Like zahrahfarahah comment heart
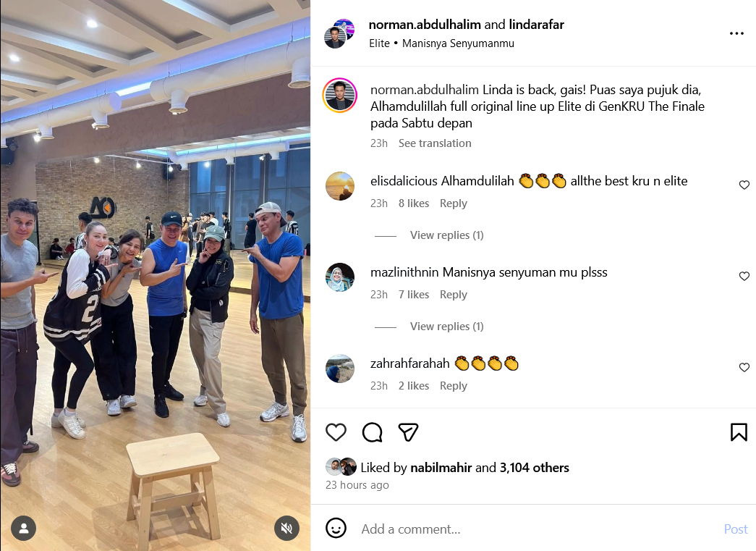Viewport: 756px width, 551px height. (744, 367)
